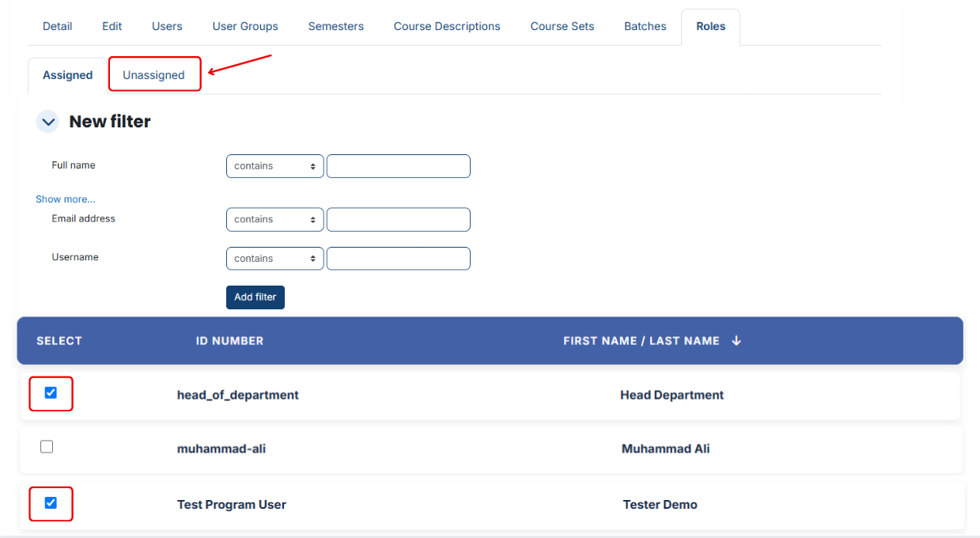Open the Batches tab
Image resolution: width=980 pixels, height=538 pixels.
pos(645,26)
